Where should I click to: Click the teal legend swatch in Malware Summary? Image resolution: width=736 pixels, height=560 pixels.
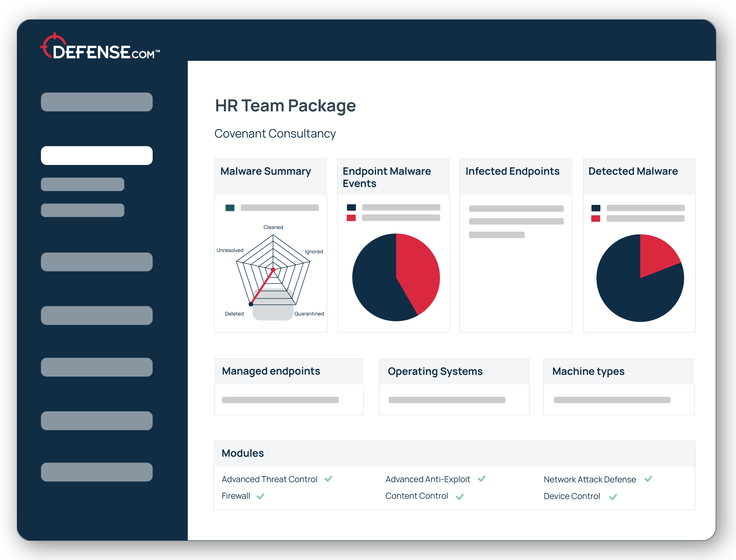[x=230, y=207]
